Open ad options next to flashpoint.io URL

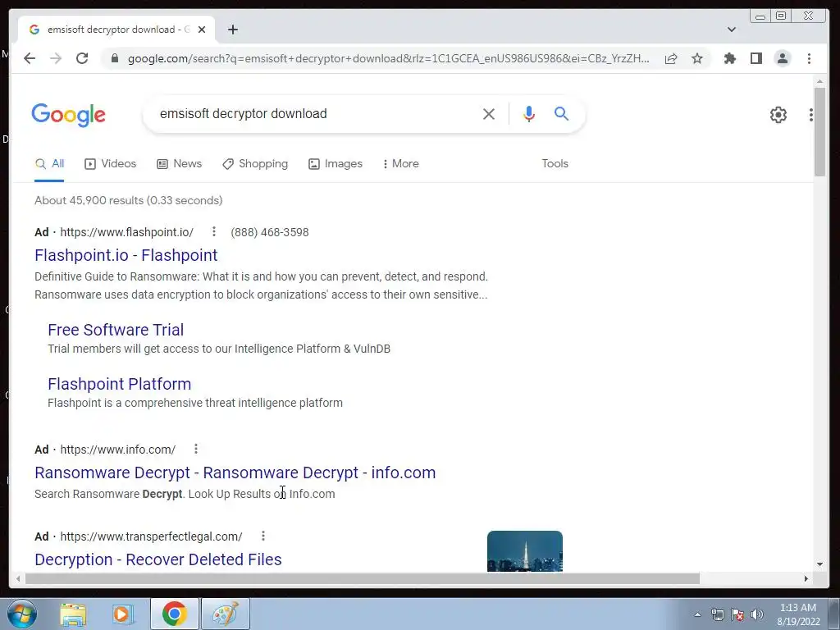click(x=214, y=231)
